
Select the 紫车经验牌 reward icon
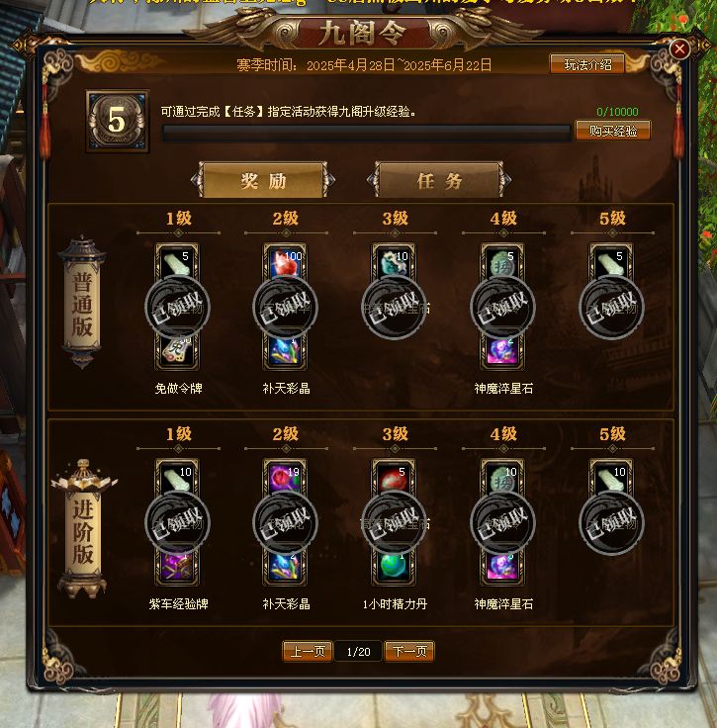click(177, 569)
